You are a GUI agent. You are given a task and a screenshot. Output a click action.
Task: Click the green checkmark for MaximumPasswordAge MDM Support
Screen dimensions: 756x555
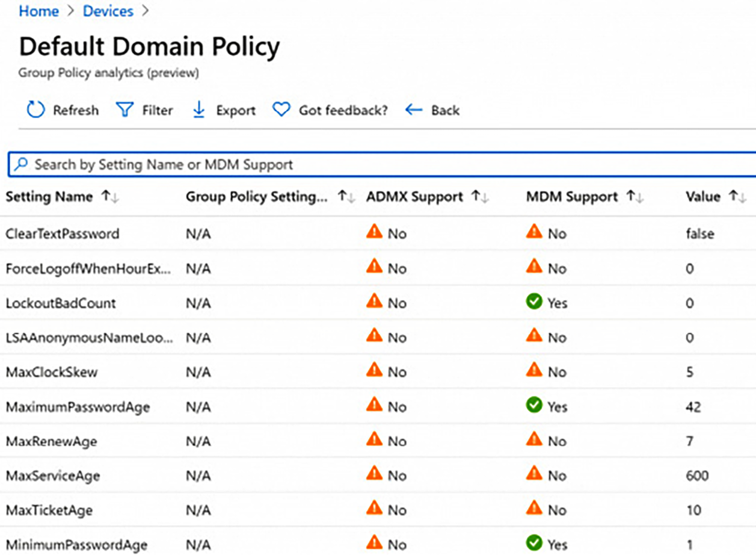click(x=534, y=406)
